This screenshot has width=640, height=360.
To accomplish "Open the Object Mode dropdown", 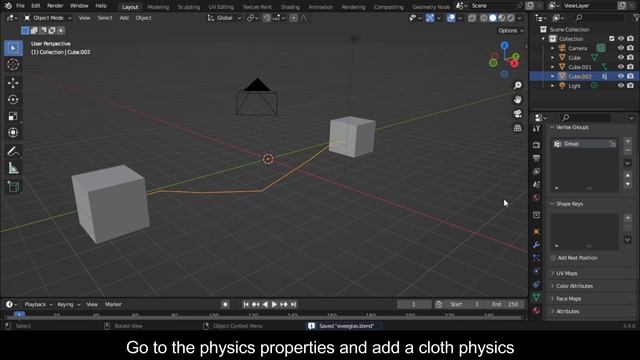I will tap(47, 18).
